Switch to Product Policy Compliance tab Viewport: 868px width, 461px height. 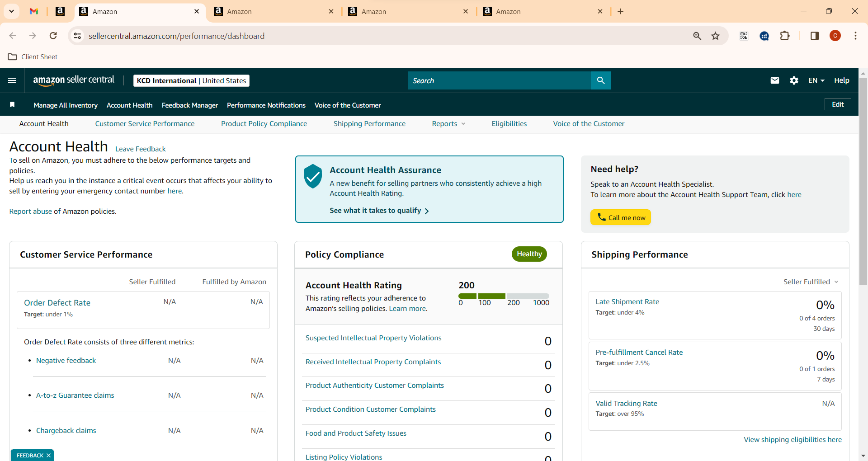(x=264, y=124)
